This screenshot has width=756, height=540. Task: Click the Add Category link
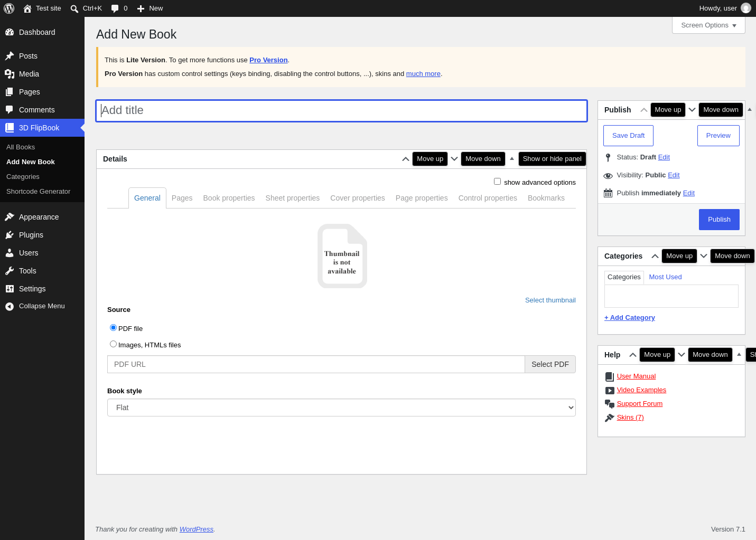(x=630, y=318)
